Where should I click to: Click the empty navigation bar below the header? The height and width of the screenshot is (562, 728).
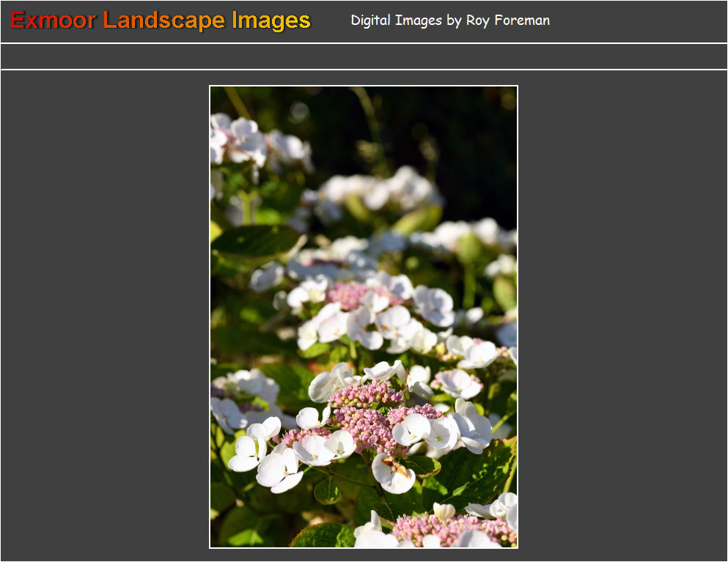(x=364, y=56)
